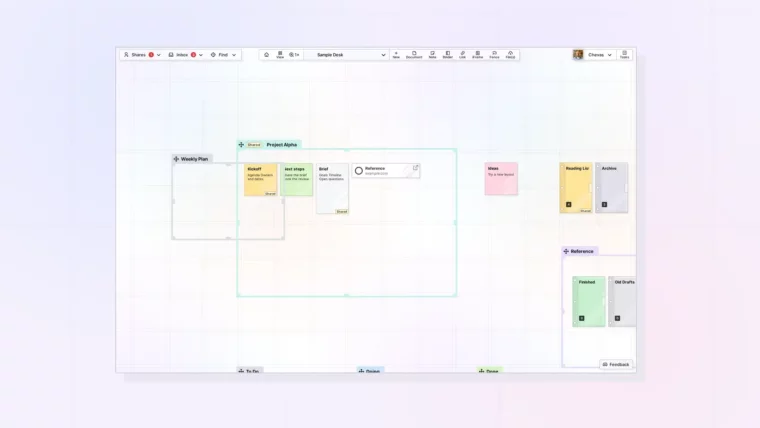760x428 pixels.
Task: Click the zoom 1x magnifier icon
Action: pyautogui.click(x=294, y=55)
